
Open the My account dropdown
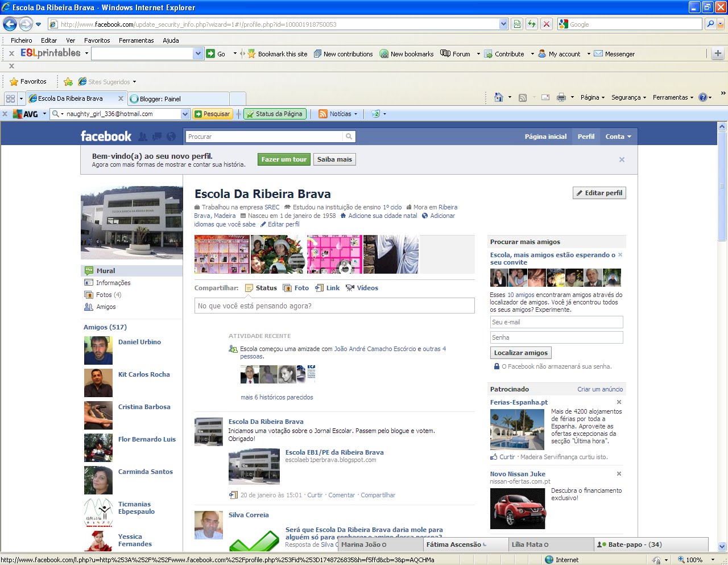click(589, 54)
